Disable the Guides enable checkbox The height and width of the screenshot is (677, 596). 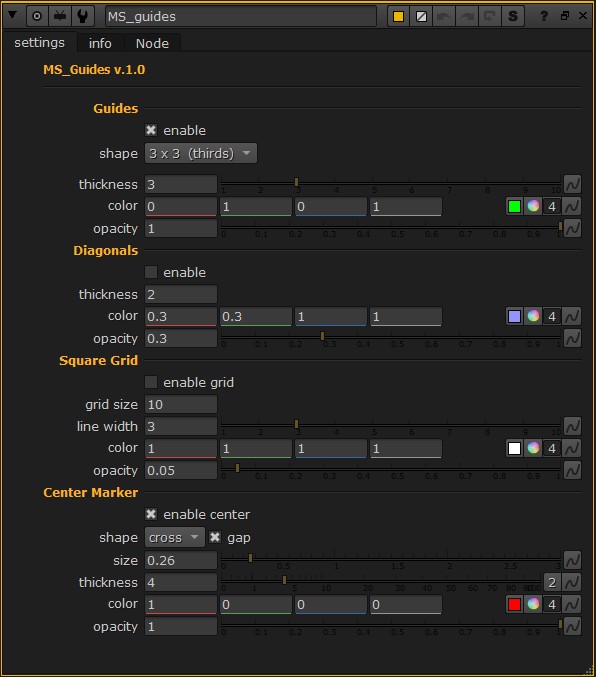tap(151, 130)
